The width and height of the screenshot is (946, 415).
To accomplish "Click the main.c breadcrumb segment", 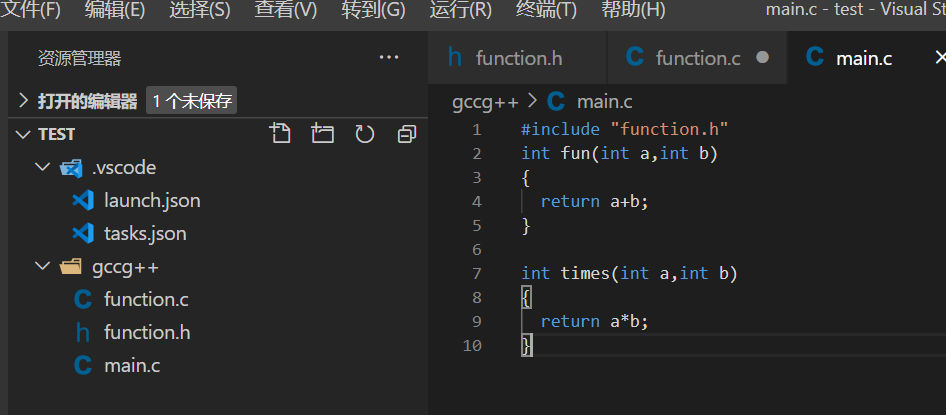I will 605,101.
